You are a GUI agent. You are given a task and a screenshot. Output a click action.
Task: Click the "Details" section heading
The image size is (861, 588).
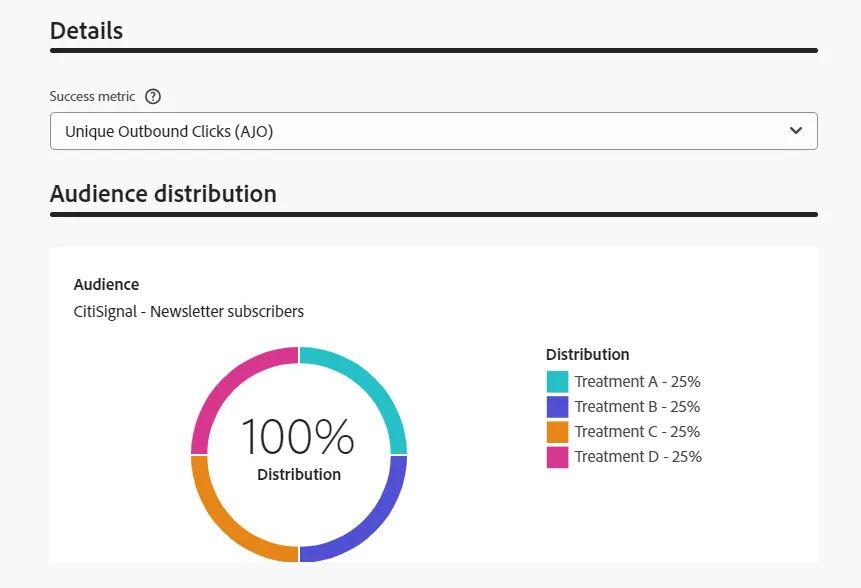(86, 31)
